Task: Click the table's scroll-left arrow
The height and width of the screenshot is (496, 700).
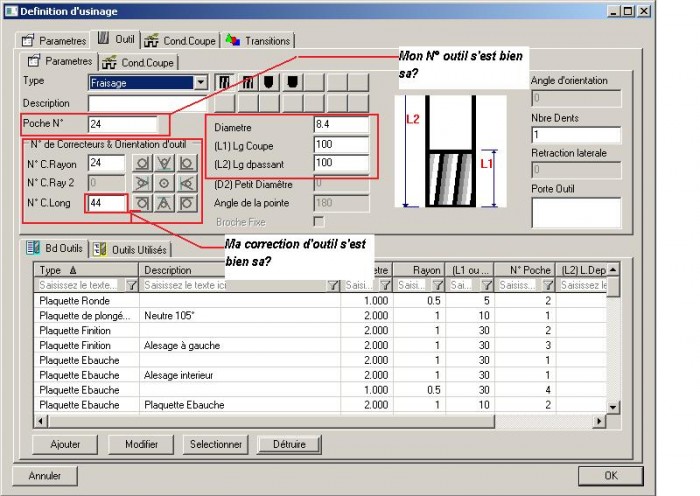Action: [41, 421]
